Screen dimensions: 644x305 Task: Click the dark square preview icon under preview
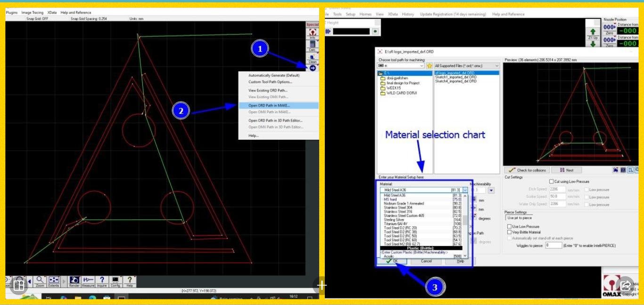coord(623,170)
